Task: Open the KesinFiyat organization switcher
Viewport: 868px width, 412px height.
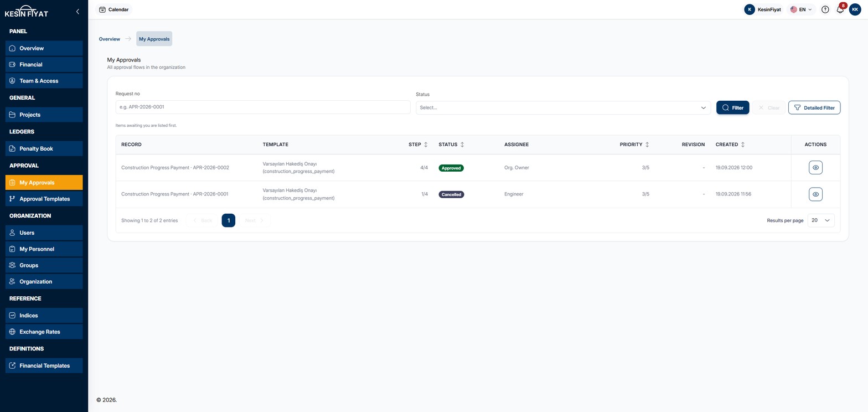Action: tap(763, 9)
